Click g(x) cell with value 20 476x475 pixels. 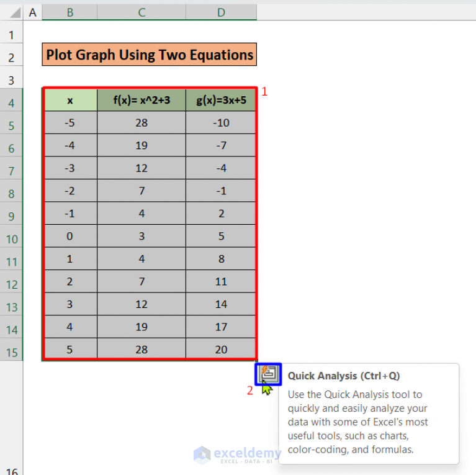point(221,349)
